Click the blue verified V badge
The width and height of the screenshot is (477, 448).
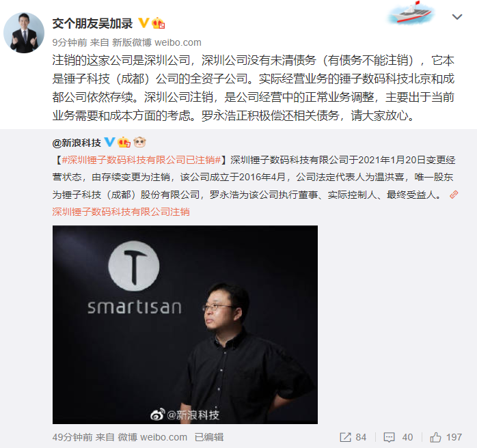[x=109, y=142]
